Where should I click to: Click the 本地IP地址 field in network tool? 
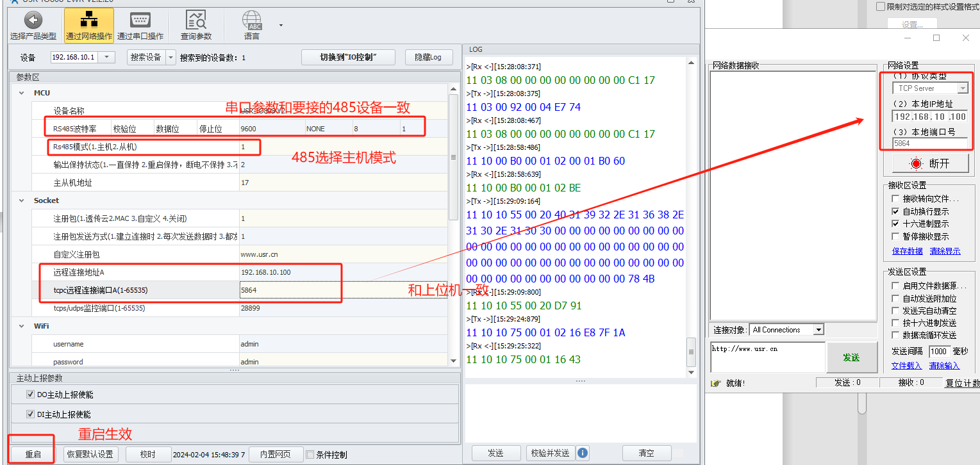click(930, 117)
